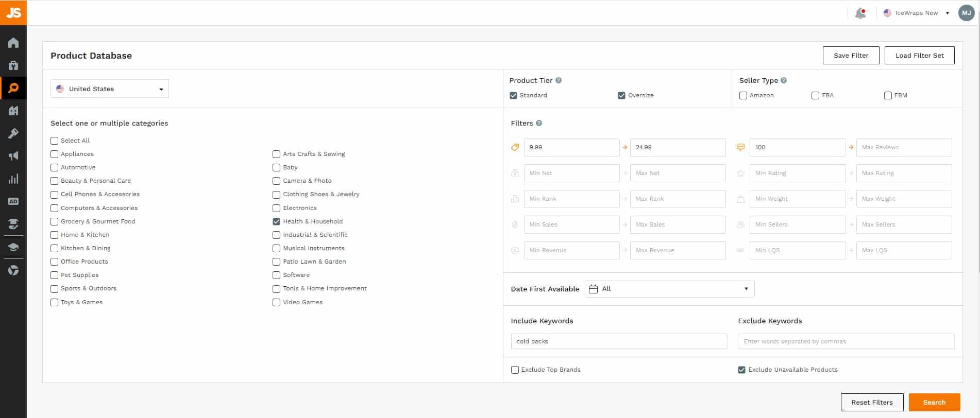The image size is (980, 418).
Task: Uncheck the Oversize product tier
Action: coord(621,95)
